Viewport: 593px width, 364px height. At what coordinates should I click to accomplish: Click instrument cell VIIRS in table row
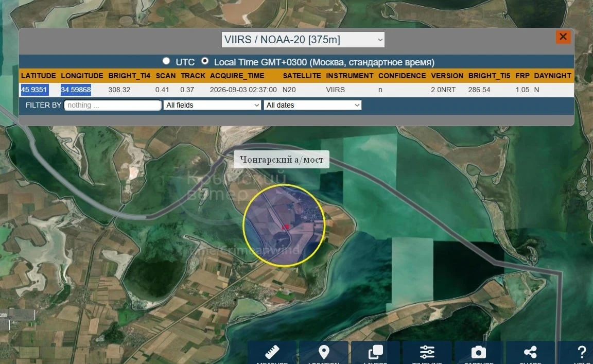pyautogui.click(x=336, y=90)
